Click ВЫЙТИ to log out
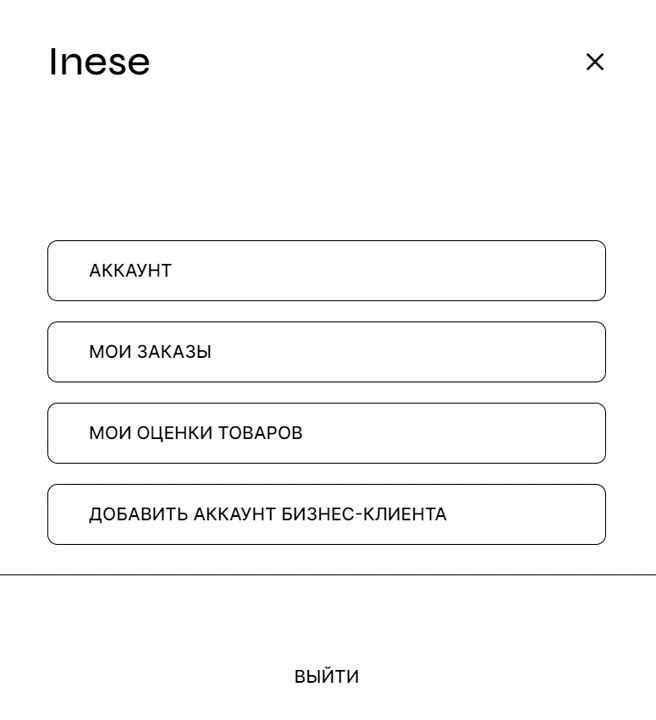This screenshot has width=656, height=720. [327, 677]
